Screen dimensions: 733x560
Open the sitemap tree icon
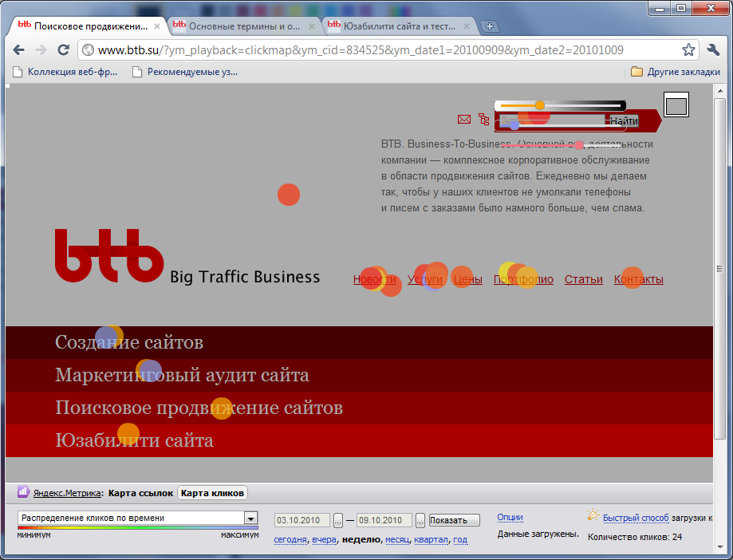click(x=484, y=119)
